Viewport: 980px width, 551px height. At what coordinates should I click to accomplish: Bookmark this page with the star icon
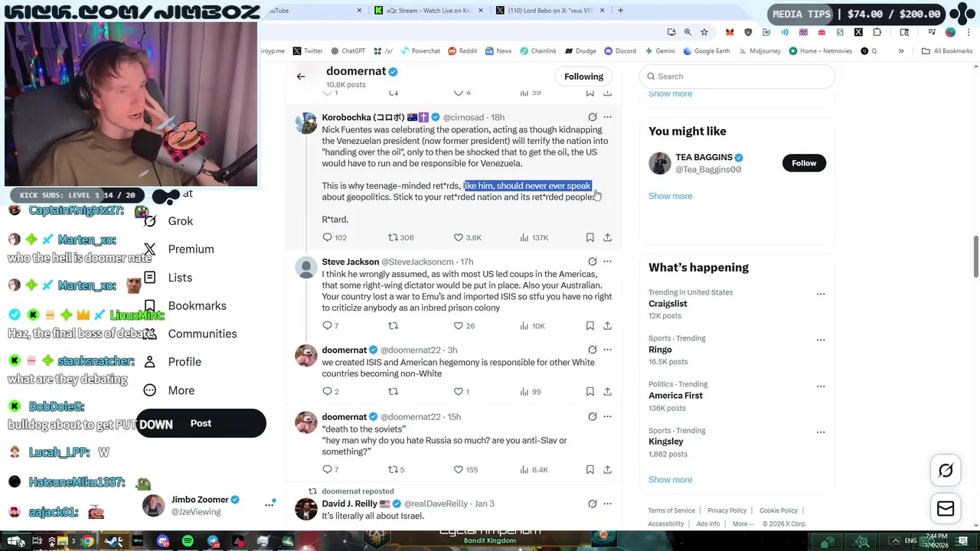tap(704, 32)
